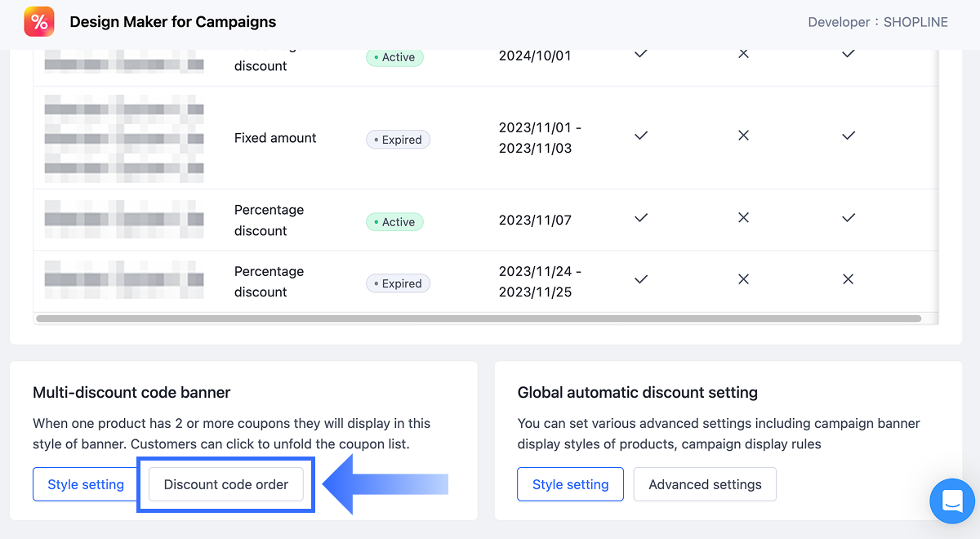
Task: Click first checkmark icon in Fixed amount row
Action: tap(641, 136)
